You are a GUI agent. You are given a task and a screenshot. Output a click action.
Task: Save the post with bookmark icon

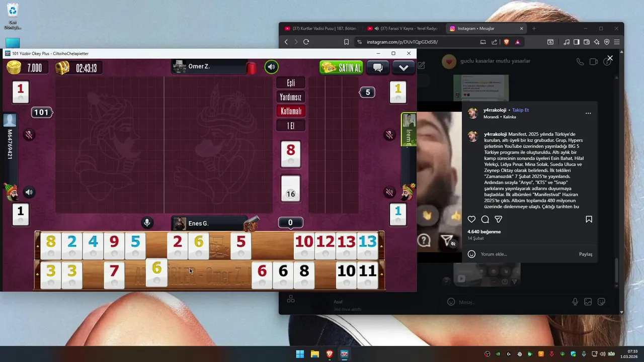589,219
